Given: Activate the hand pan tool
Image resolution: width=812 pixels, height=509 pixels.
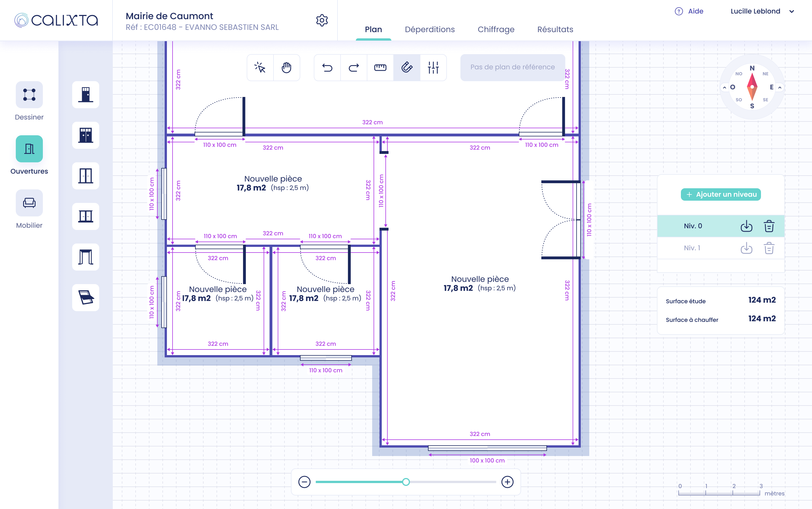Looking at the screenshot, I should pyautogui.click(x=286, y=68).
